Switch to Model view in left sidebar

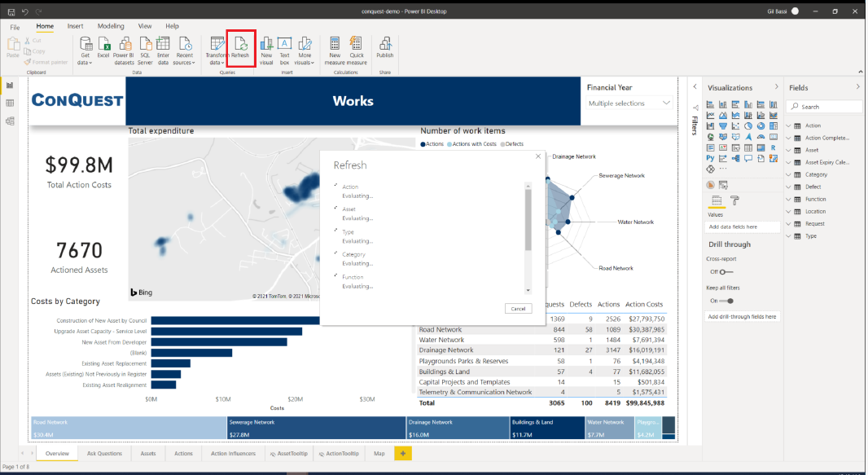pos(10,121)
